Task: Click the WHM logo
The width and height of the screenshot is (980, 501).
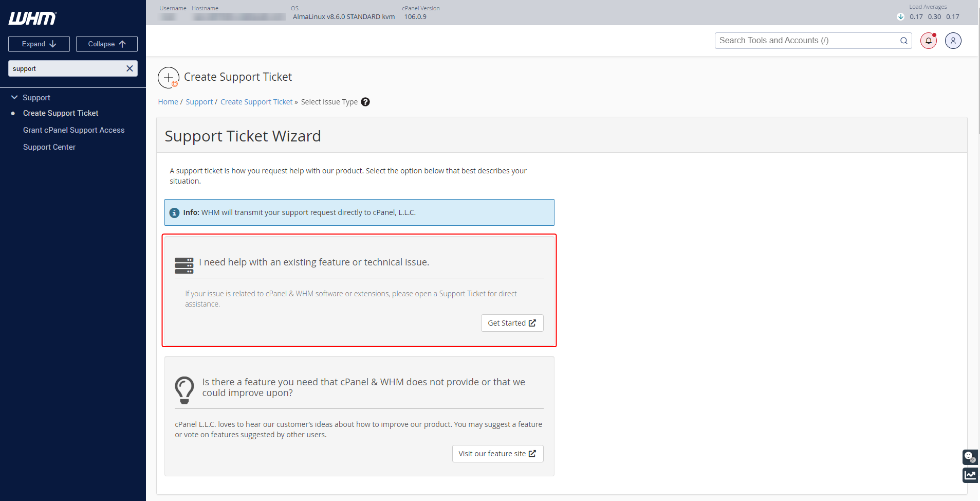Action: click(x=32, y=19)
